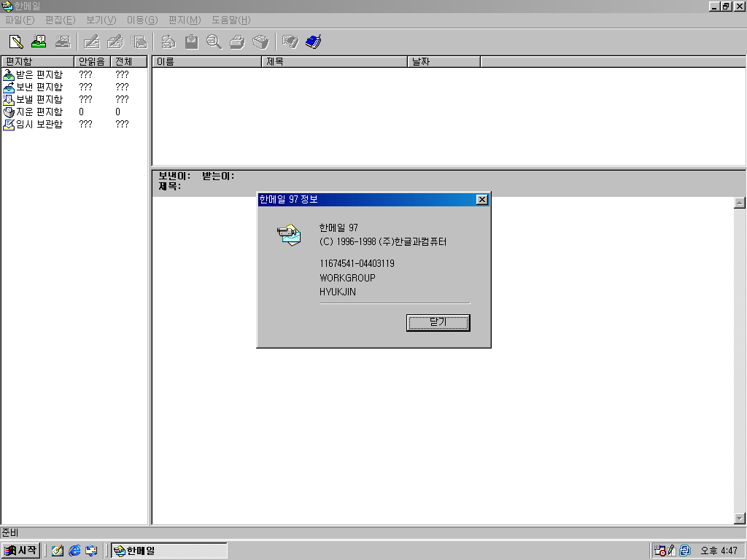The width and height of the screenshot is (747, 560).
Task: Click the blue phone dial-up icon
Action: pos(314,42)
